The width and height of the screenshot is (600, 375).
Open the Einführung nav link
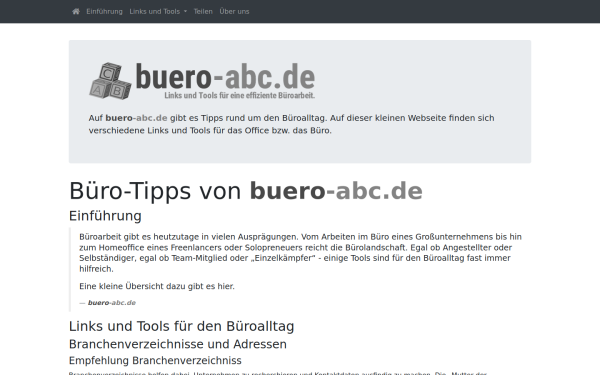coord(104,11)
